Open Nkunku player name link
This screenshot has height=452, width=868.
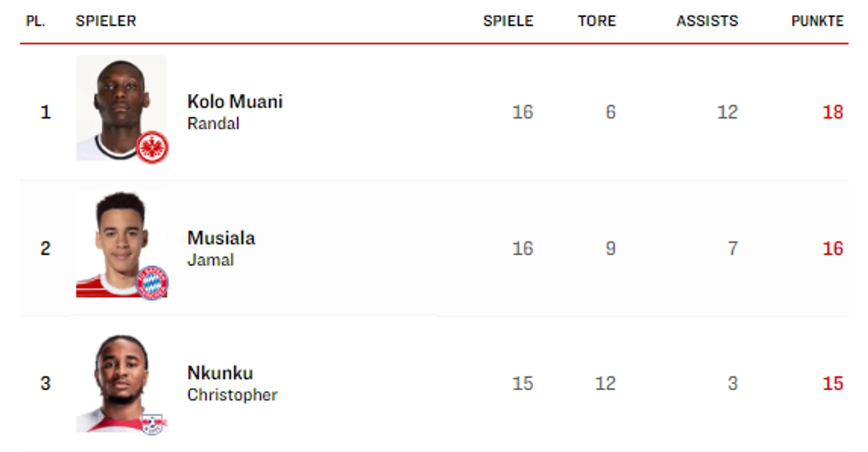pyautogui.click(x=220, y=373)
